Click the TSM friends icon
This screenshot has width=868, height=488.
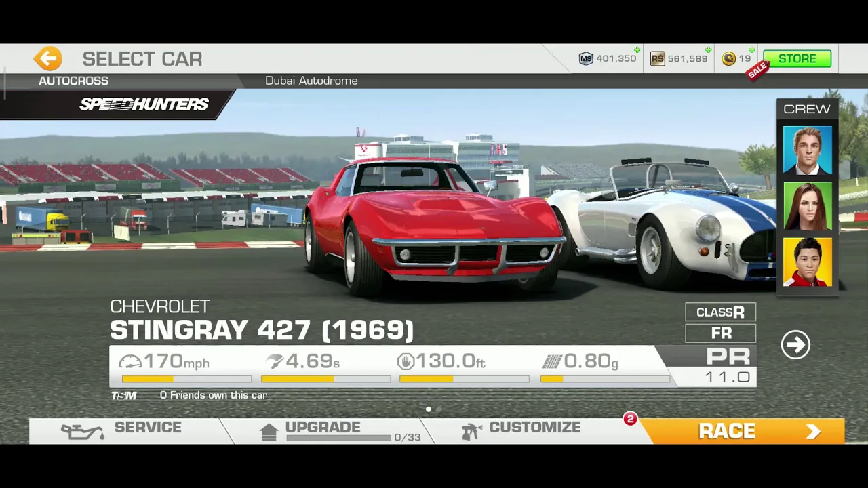(124, 395)
